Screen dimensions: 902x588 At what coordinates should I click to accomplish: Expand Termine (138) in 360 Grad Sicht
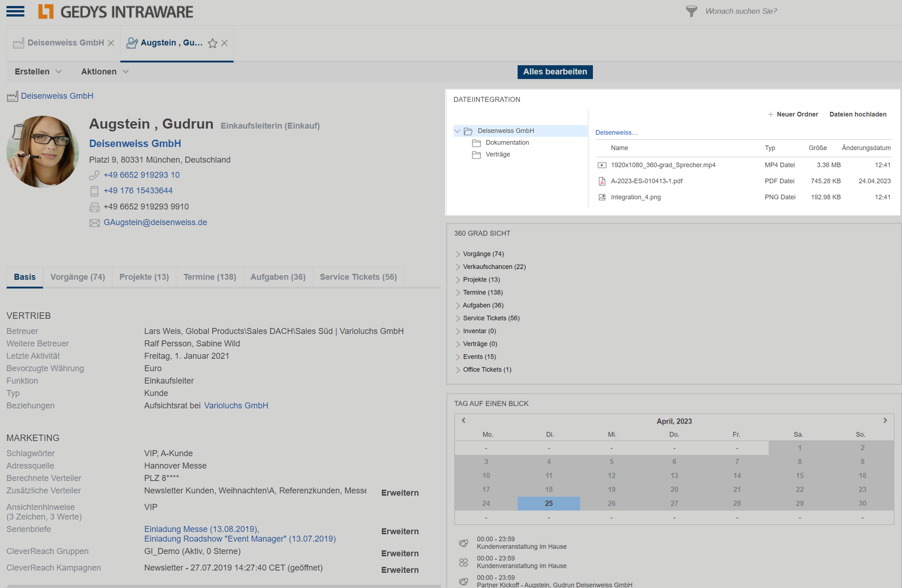(x=458, y=293)
